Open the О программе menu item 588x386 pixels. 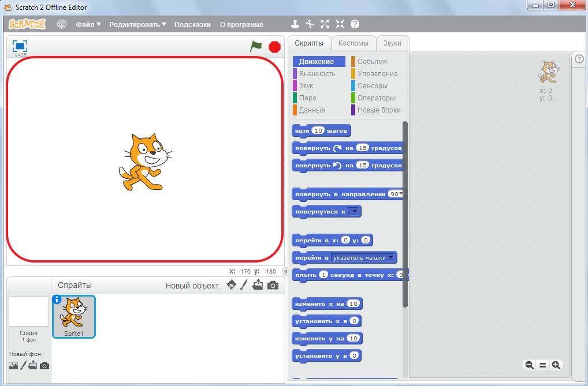pos(241,25)
